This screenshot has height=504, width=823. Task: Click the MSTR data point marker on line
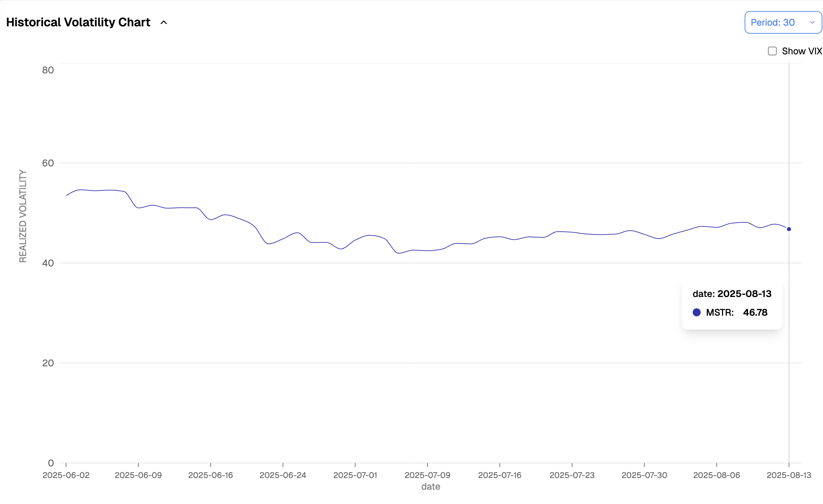click(x=789, y=229)
